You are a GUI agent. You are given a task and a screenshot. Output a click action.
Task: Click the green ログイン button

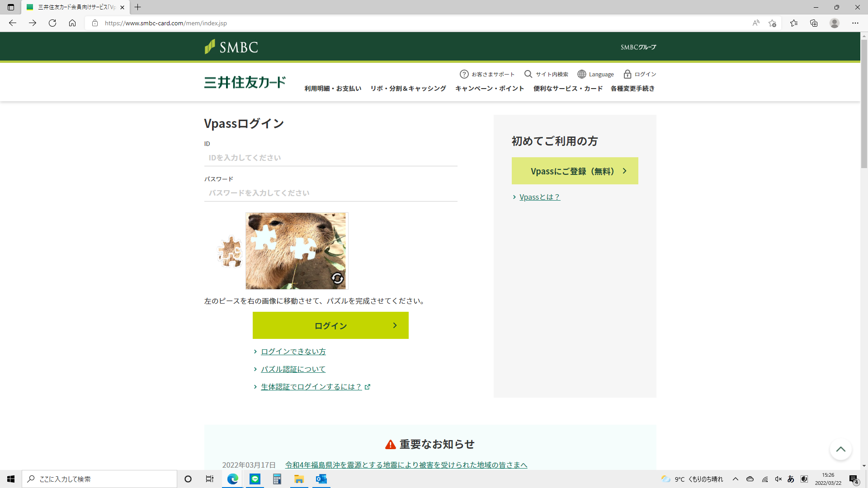pyautogui.click(x=330, y=325)
